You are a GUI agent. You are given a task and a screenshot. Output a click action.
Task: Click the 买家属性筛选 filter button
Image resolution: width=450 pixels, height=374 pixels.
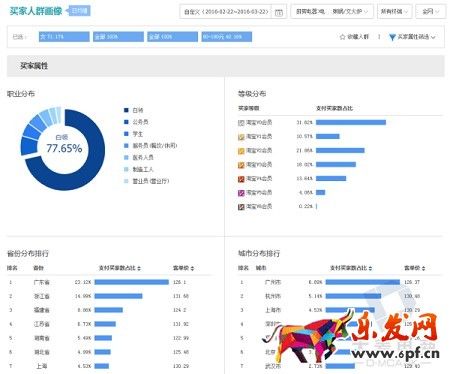click(x=412, y=37)
